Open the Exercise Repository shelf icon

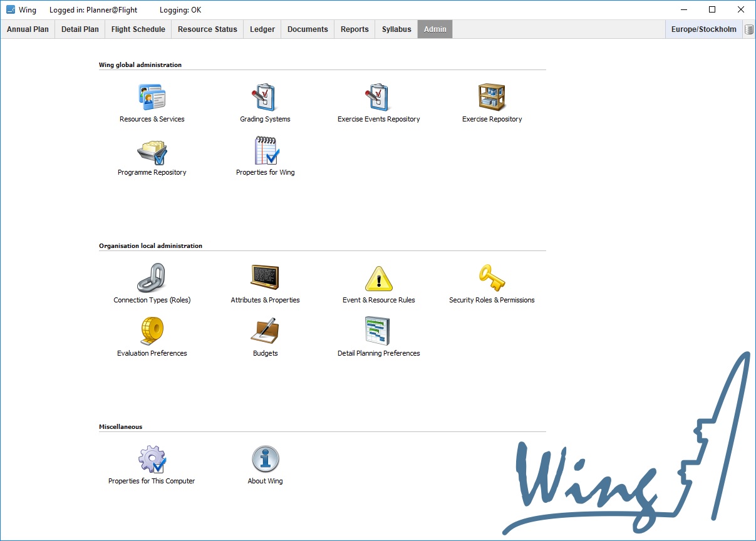[492, 97]
